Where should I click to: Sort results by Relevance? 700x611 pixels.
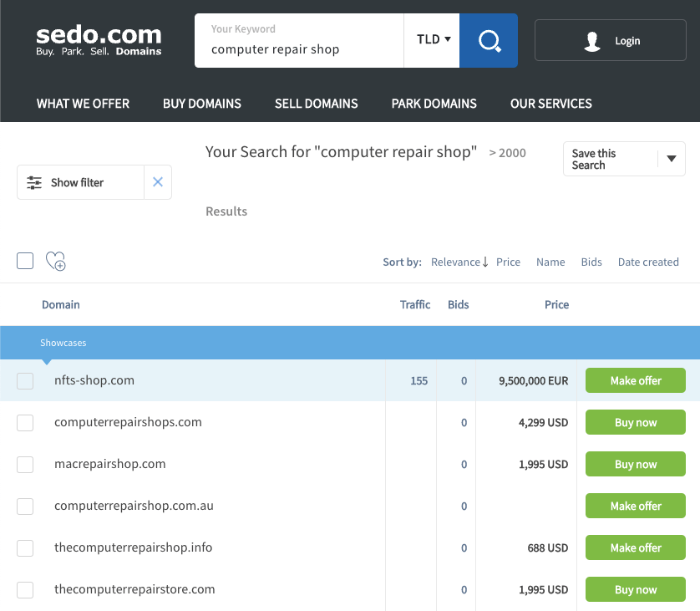coord(459,262)
